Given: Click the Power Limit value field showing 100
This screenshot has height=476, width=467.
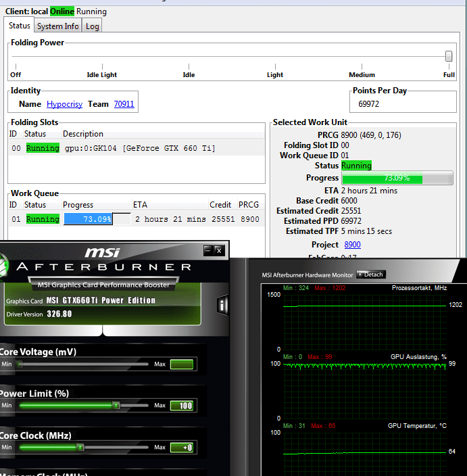Looking at the screenshot, I should (181, 406).
